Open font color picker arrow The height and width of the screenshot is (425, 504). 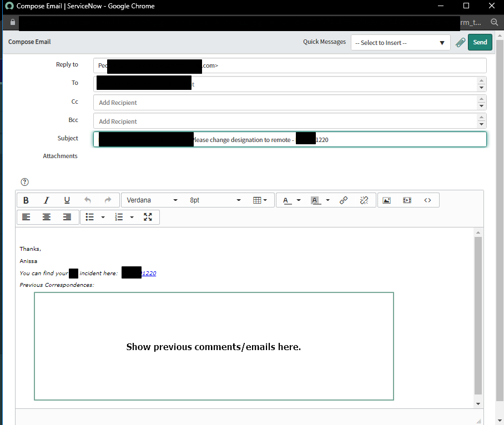pyautogui.click(x=299, y=200)
